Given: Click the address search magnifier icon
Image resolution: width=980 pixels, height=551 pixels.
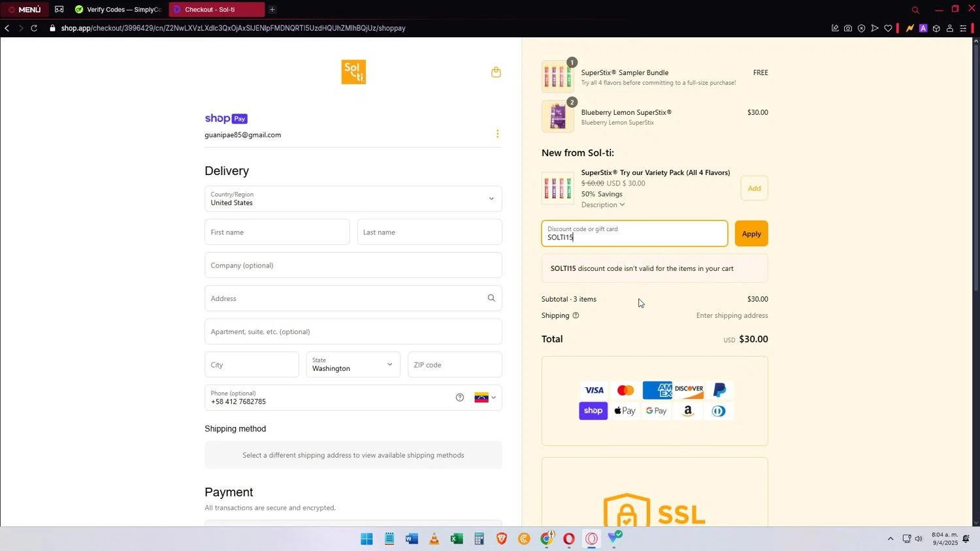Looking at the screenshot, I should (491, 298).
